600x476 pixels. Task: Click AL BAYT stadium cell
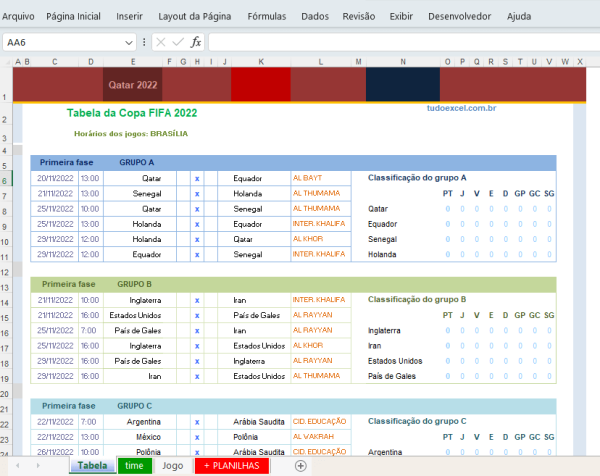click(321, 178)
